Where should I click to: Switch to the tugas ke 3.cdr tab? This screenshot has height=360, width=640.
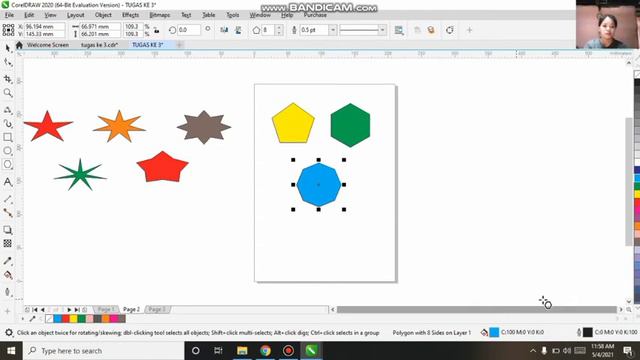pos(100,45)
